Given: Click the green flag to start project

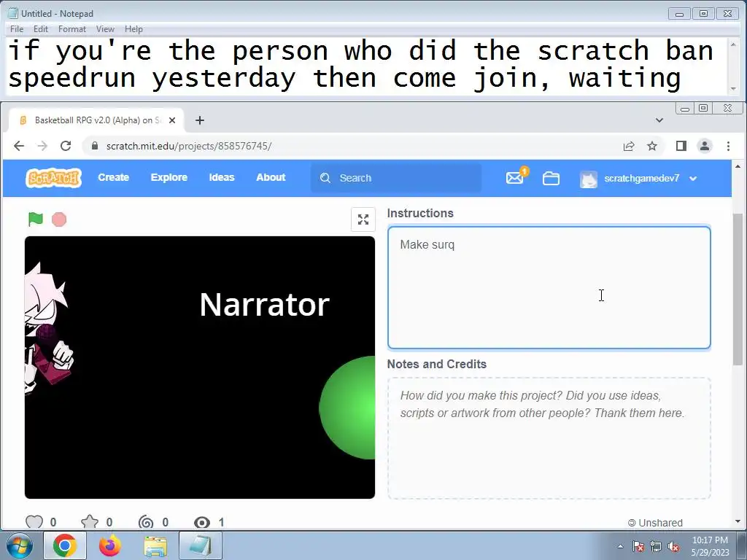Looking at the screenshot, I should click(35, 219).
